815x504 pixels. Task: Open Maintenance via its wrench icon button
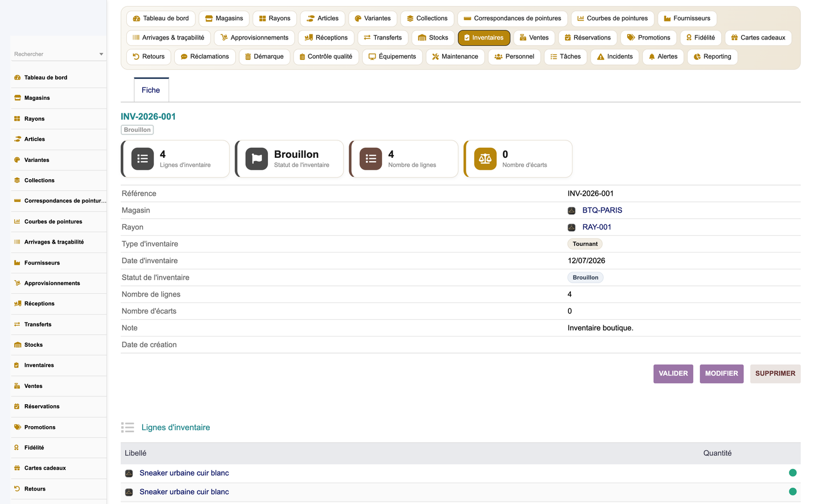(x=455, y=56)
